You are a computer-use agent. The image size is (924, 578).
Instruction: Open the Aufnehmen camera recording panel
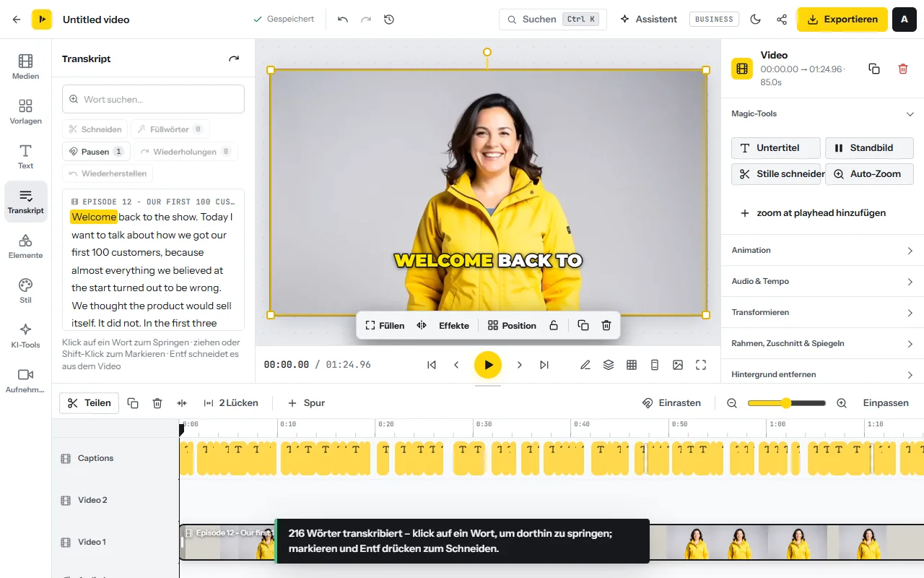point(25,380)
